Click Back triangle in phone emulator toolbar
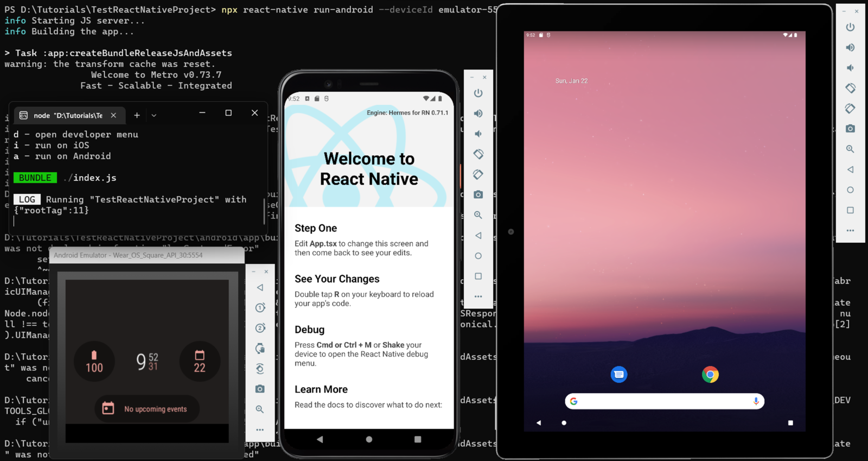 pyautogui.click(x=478, y=236)
